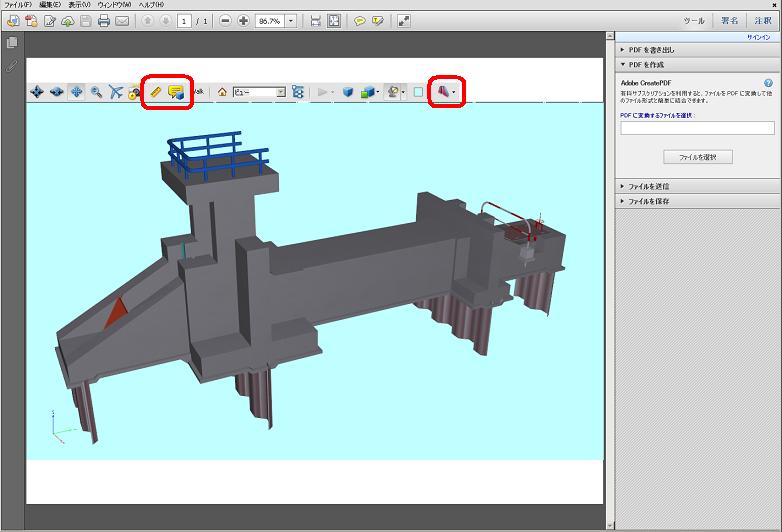Image resolution: width=782 pixels, height=532 pixels.
Task: Switch to the 注釈 pane tab
Action: pos(763,21)
